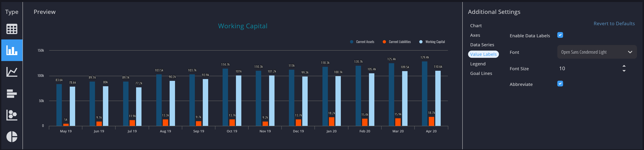This screenshot has height=150, width=644.
Task: Click the 150k y-axis label
Action: coord(41,50)
